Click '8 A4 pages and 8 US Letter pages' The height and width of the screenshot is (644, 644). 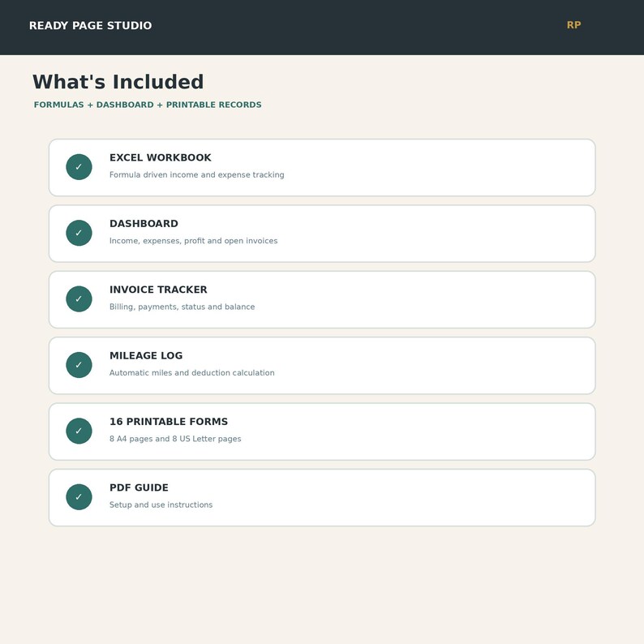(x=175, y=439)
